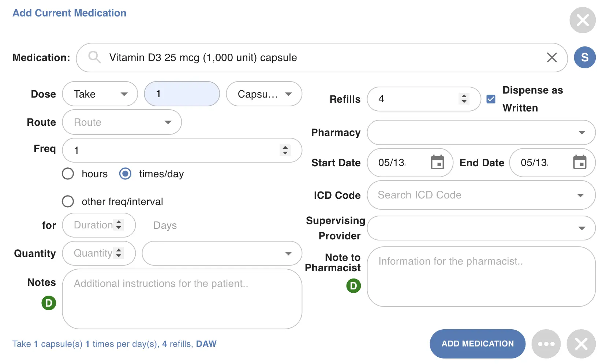Click the ADD MEDICATION button
This screenshot has height=364, width=606.
(x=478, y=344)
